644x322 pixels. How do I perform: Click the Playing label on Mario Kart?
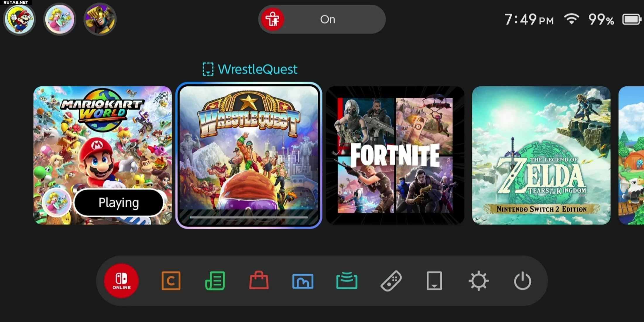click(x=119, y=203)
